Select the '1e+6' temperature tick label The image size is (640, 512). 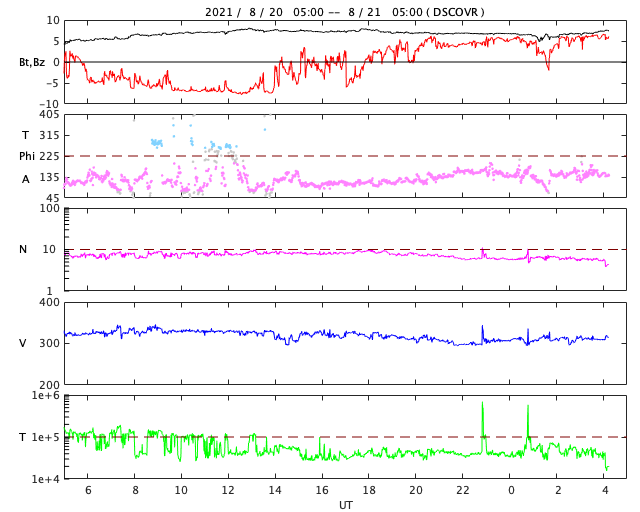pyautogui.click(x=46, y=396)
